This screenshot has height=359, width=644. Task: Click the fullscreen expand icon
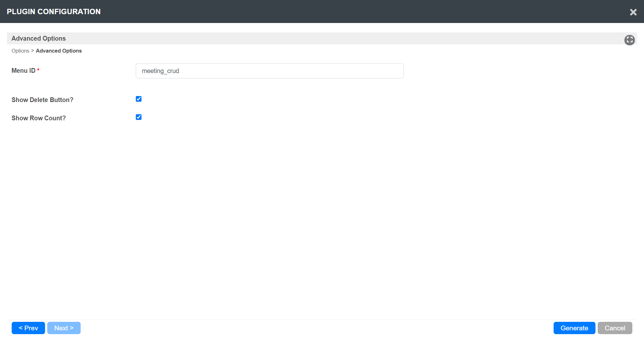coord(630,40)
